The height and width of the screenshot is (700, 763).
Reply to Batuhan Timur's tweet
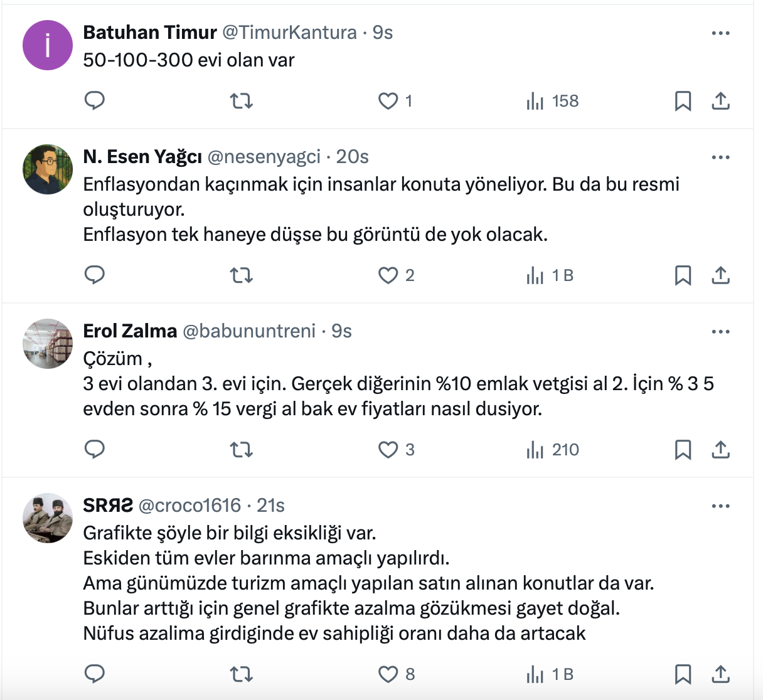94,101
